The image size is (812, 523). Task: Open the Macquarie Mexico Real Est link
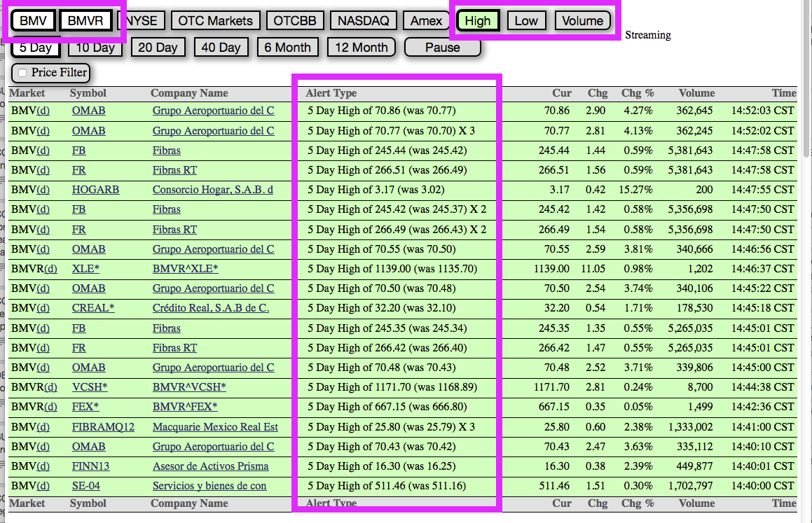pyautogui.click(x=214, y=426)
